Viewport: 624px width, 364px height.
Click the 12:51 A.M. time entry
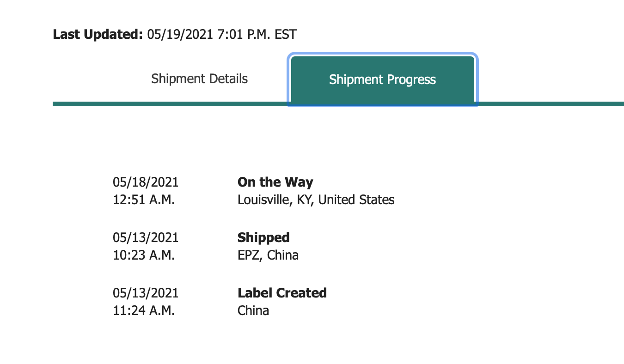click(x=144, y=200)
